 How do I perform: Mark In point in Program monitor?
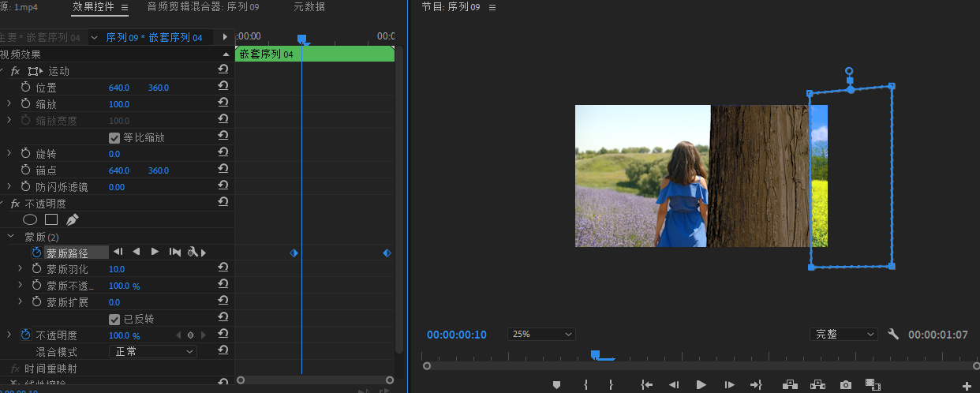(x=585, y=384)
